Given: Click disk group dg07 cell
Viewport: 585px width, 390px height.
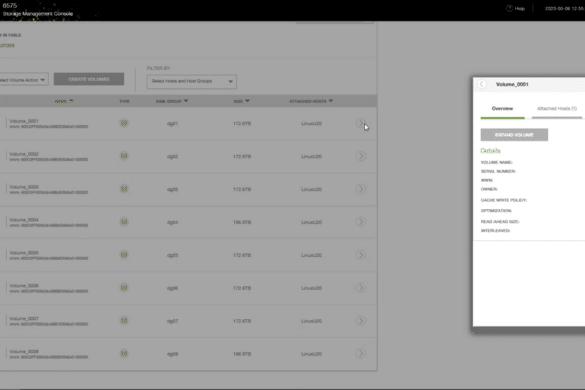Looking at the screenshot, I should click(172, 321).
